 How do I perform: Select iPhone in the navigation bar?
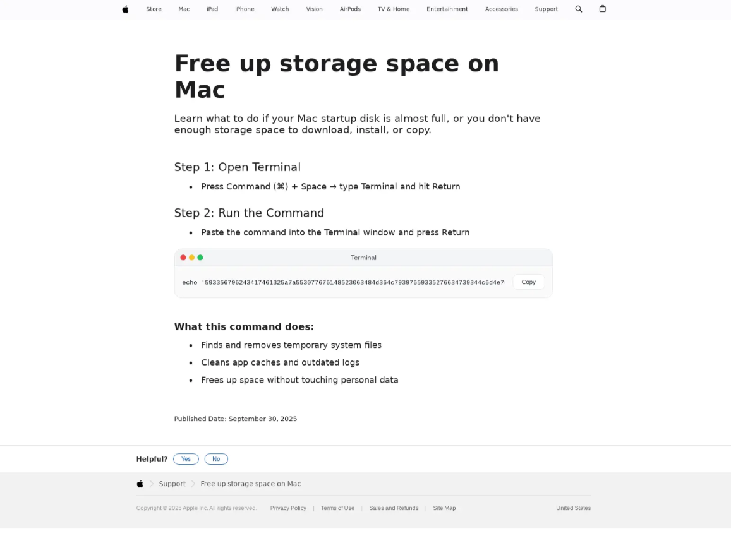click(x=245, y=9)
